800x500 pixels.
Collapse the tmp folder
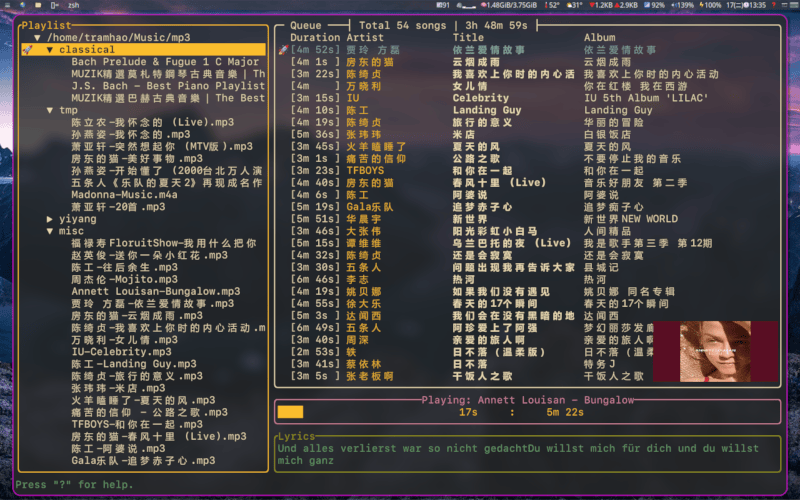(x=49, y=110)
